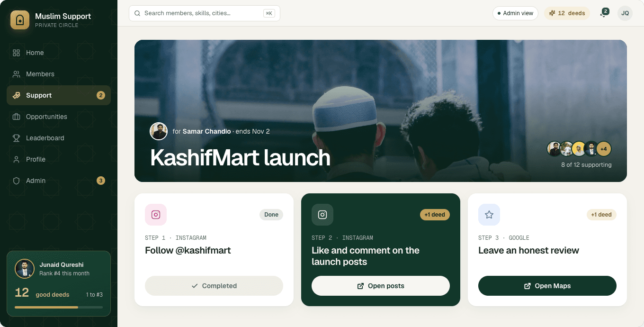Click the 12 deeds badge in header
Image resolution: width=644 pixels, height=327 pixels.
[567, 13]
